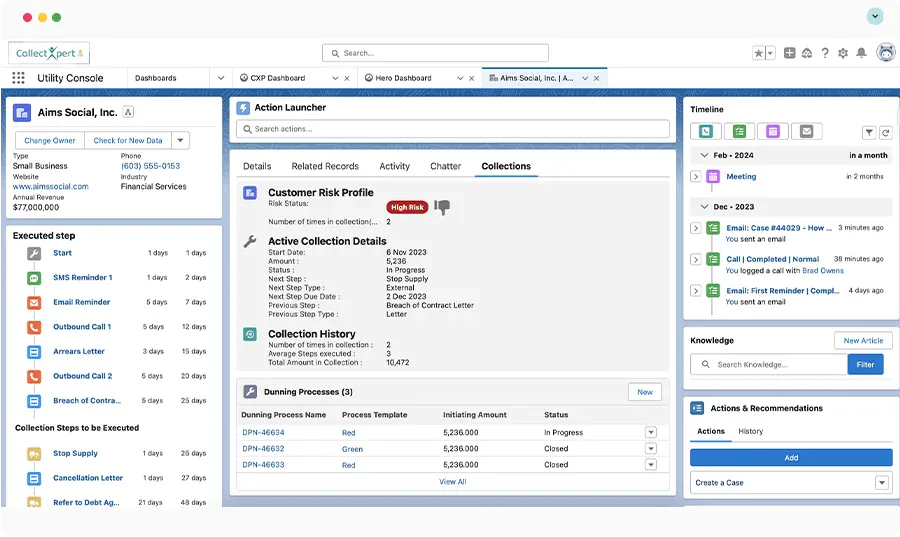The height and width of the screenshot is (537, 900).
Task: Open the Green process template link
Action: click(352, 449)
